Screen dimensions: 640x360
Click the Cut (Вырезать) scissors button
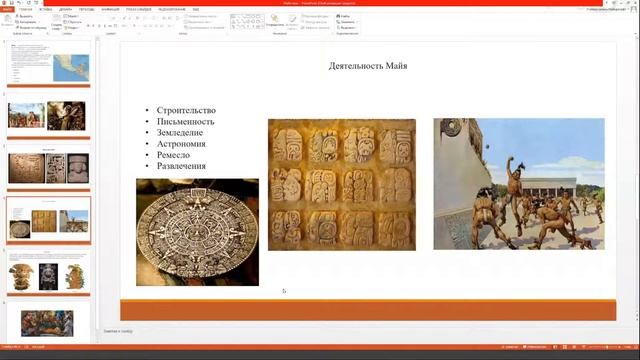[x=24, y=16]
